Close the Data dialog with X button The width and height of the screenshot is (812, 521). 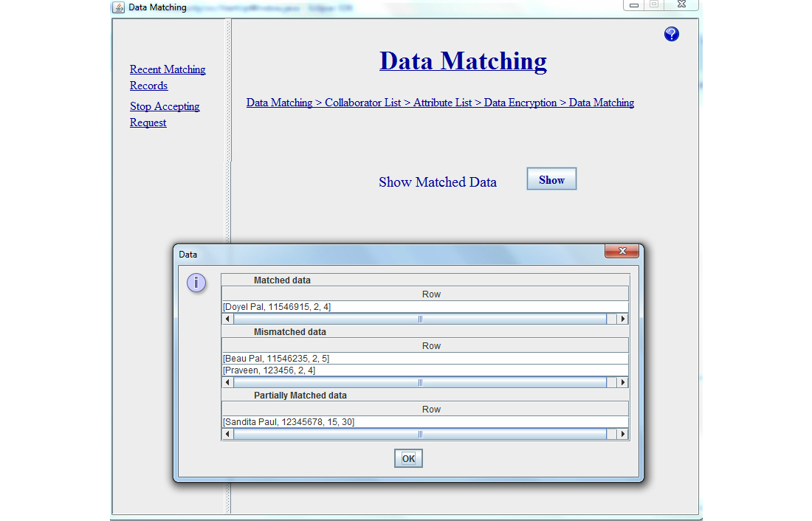622,252
